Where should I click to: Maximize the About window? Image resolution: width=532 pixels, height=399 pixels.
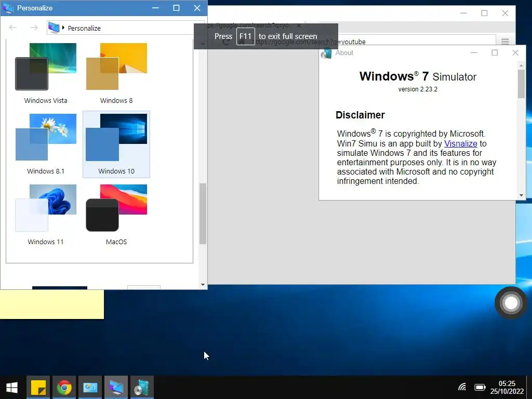point(495,52)
